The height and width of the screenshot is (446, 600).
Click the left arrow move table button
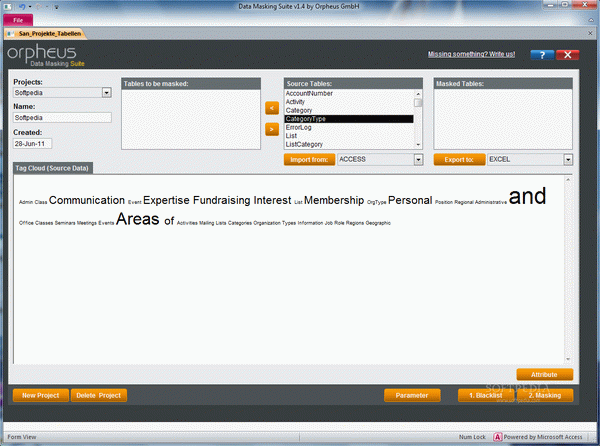[x=272, y=108]
